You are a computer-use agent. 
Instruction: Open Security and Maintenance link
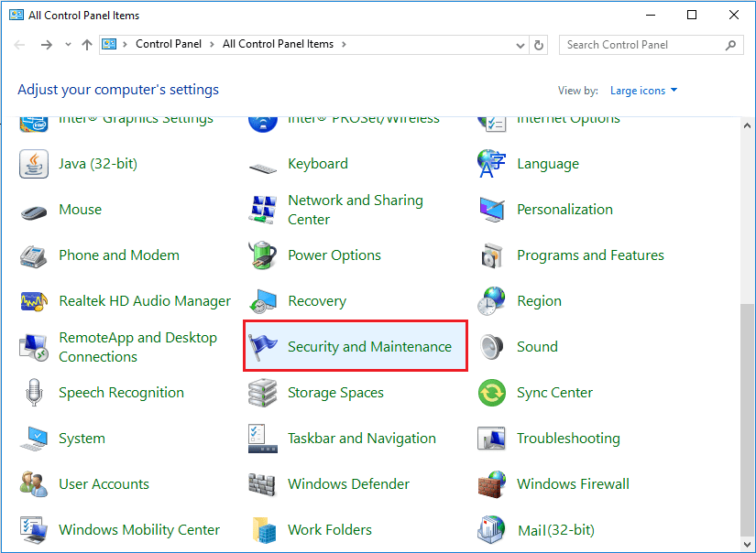[369, 346]
